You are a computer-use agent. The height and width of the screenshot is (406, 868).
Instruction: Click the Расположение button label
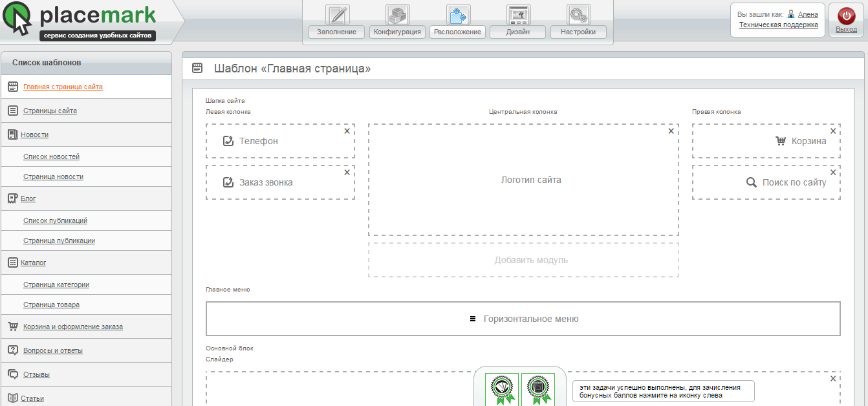(458, 32)
